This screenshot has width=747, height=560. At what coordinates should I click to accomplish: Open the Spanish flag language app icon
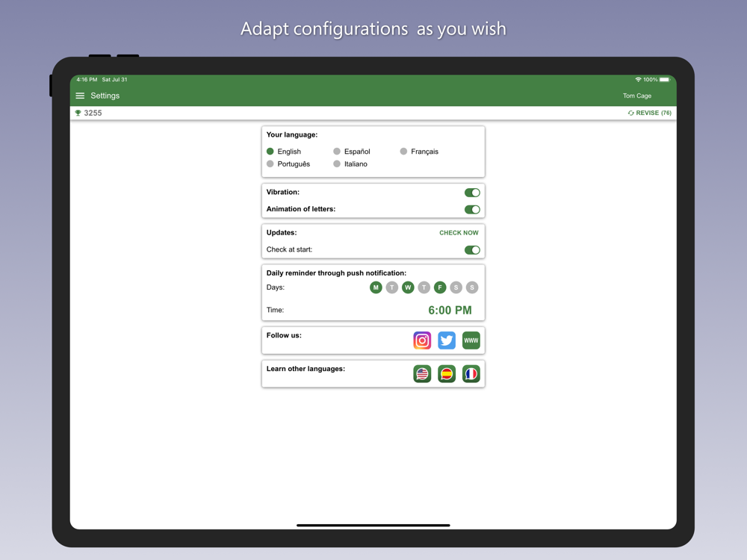click(447, 374)
